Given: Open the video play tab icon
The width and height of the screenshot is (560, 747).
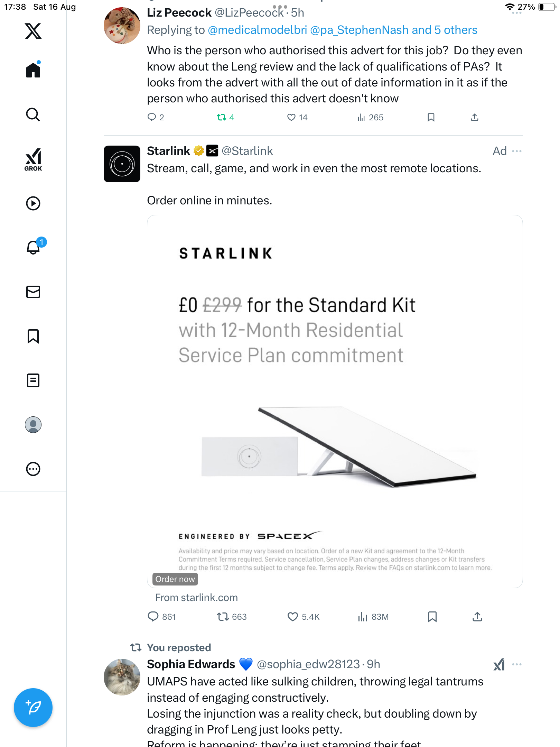Looking at the screenshot, I should click(x=33, y=203).
